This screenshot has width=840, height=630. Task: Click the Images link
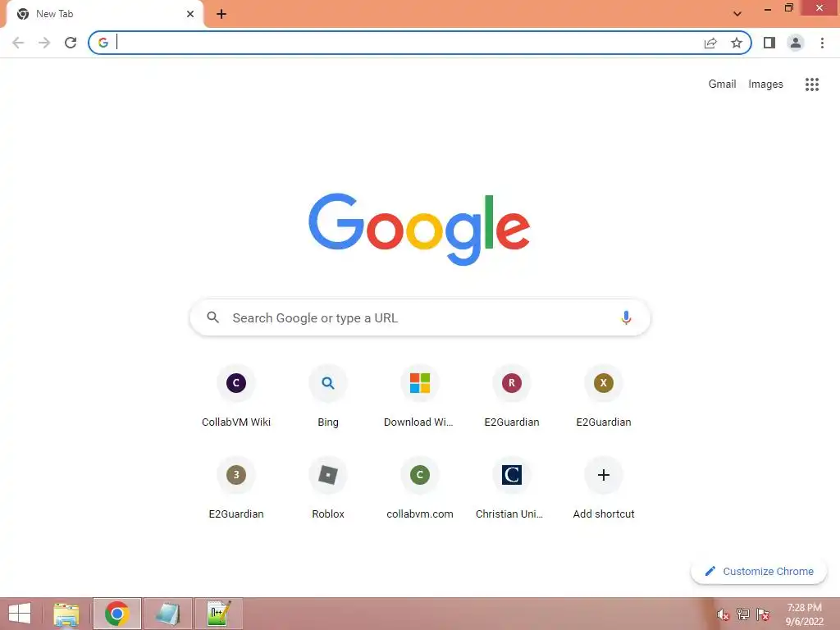765,84
